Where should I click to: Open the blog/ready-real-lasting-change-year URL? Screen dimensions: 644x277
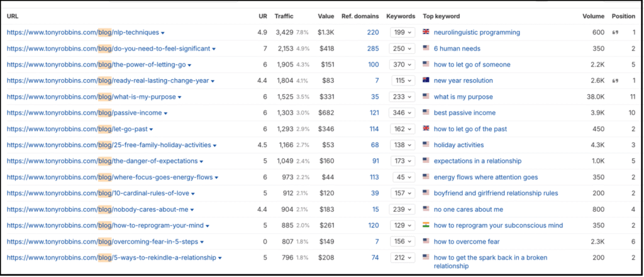(108, 81)
